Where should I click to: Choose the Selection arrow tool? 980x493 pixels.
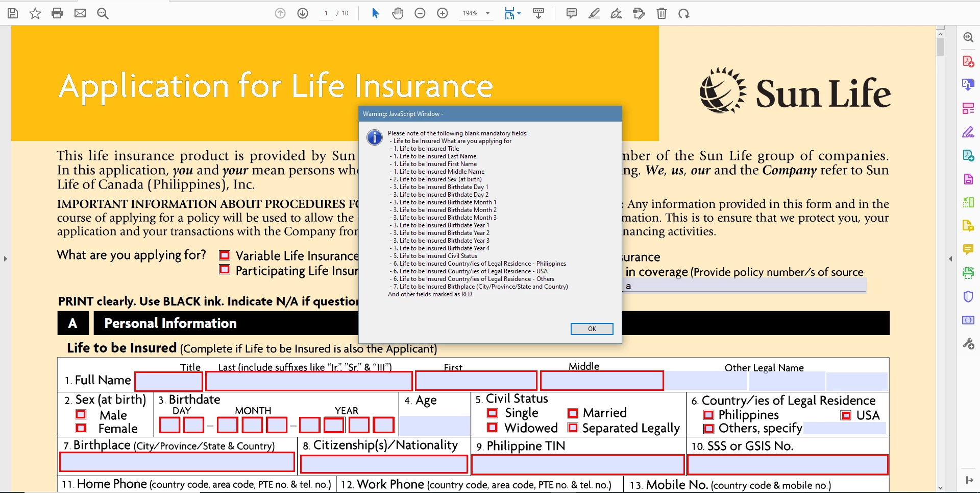pos(375,13)
